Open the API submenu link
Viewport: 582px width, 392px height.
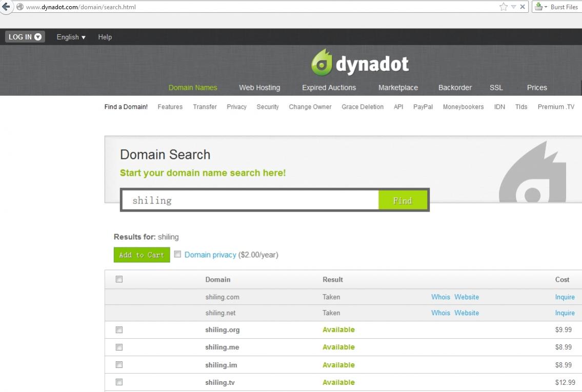point(398,107)
